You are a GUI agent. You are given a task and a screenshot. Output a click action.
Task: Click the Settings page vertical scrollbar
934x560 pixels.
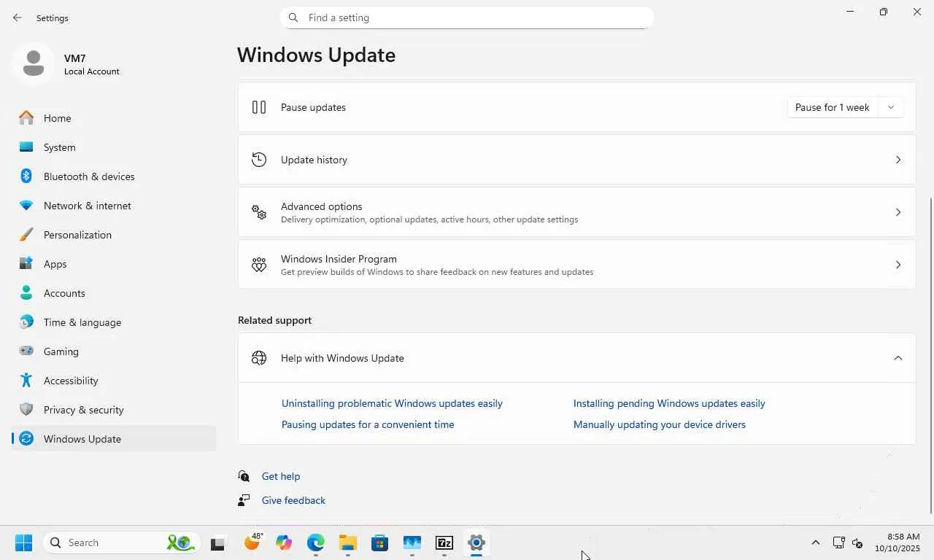coord(931,355)
